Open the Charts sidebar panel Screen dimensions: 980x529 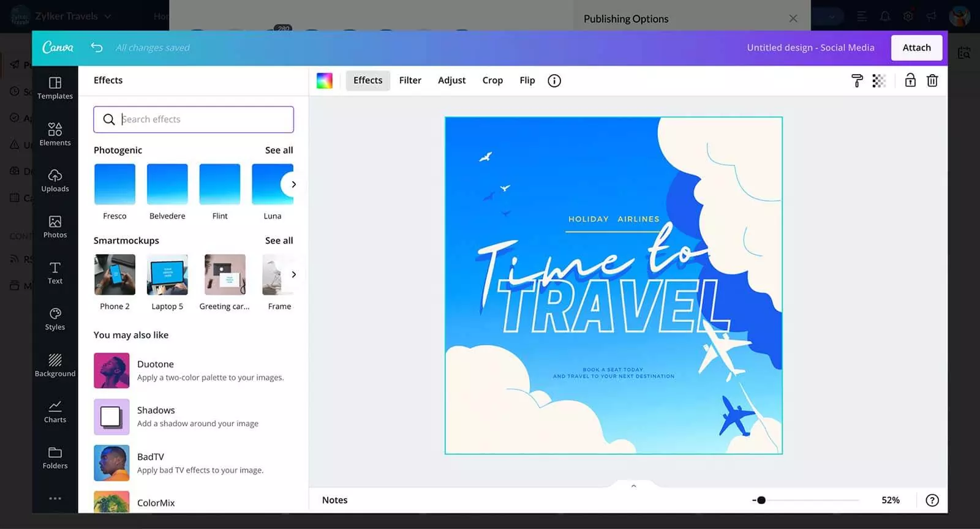coord(55,411)
